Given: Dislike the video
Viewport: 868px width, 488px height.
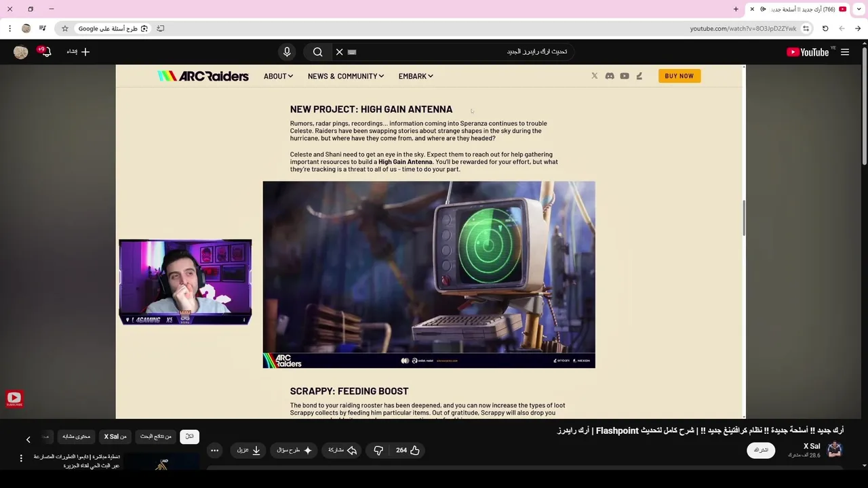Looking at the screenshot, I should coord(378,450).
